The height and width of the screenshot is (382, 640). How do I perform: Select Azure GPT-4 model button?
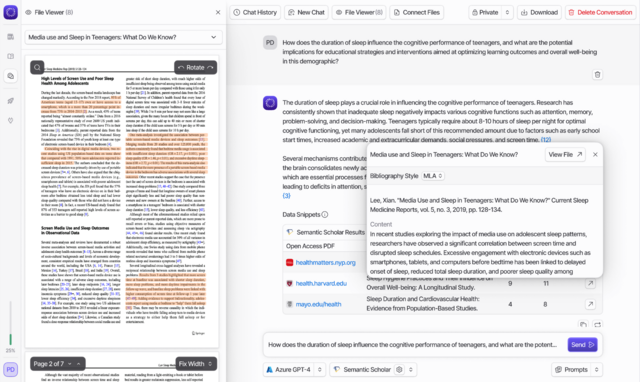pyautogui.click(x=289, y=369)
